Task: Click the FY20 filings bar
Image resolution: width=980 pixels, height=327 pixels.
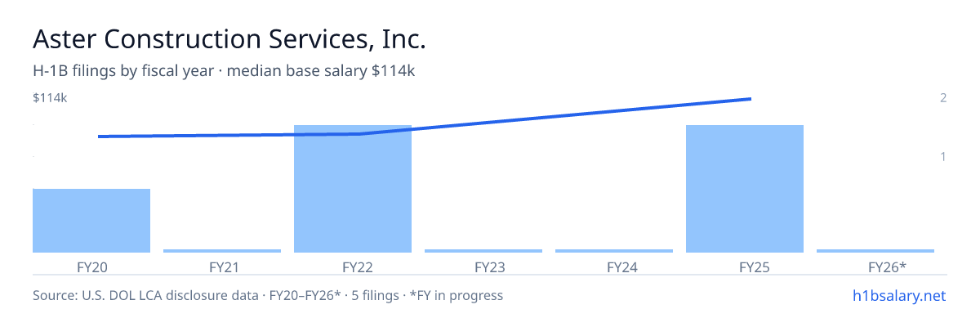Action: [91, 221]
